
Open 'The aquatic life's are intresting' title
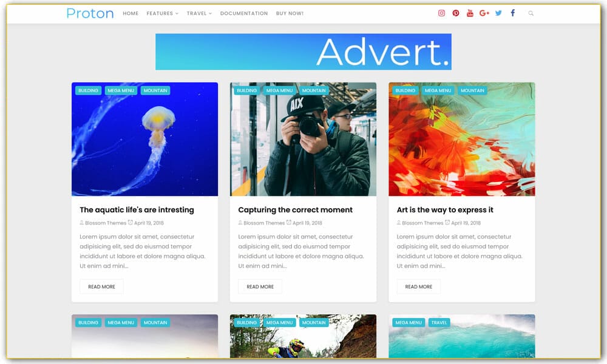137,210
